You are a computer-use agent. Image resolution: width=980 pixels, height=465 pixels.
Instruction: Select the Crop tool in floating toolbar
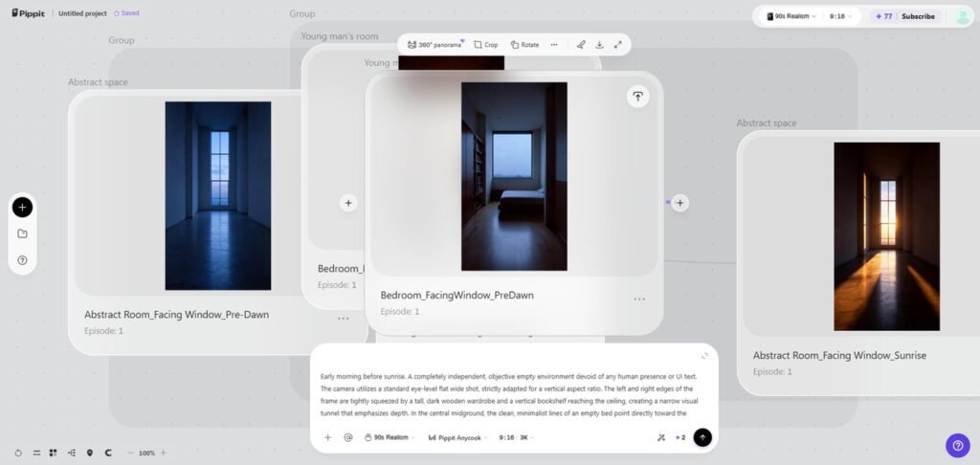[x=485, y=44]
